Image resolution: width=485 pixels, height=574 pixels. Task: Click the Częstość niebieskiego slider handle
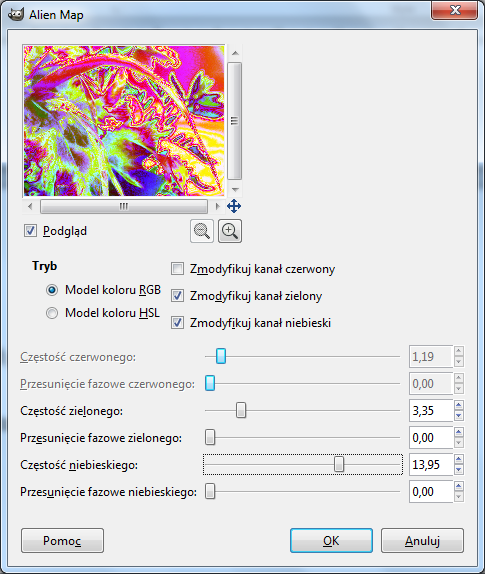(x=339, y=465)
